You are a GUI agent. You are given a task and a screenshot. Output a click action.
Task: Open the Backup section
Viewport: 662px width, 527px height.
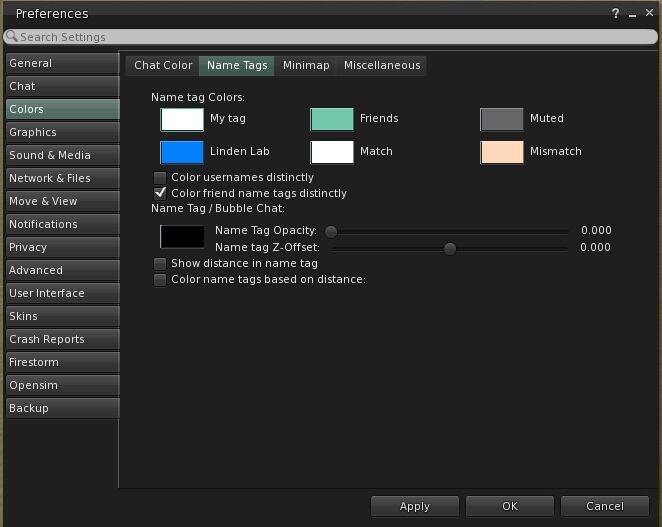tap(63, 408)
